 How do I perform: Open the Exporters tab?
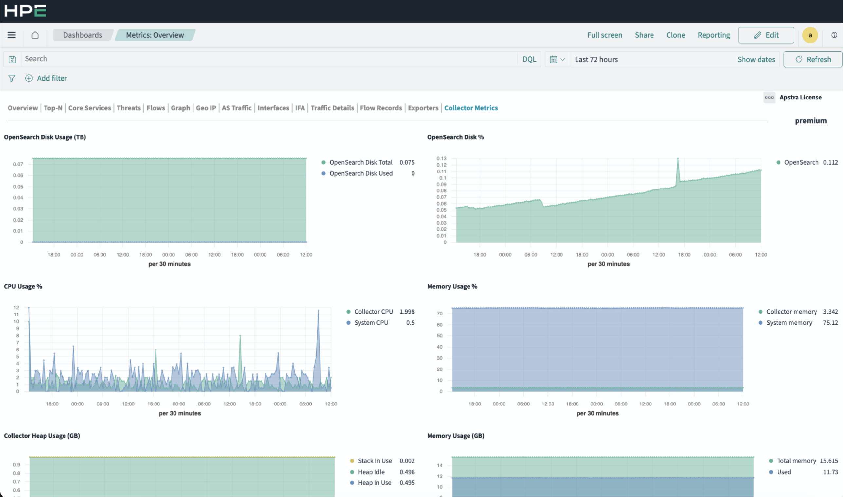(423, 108)
